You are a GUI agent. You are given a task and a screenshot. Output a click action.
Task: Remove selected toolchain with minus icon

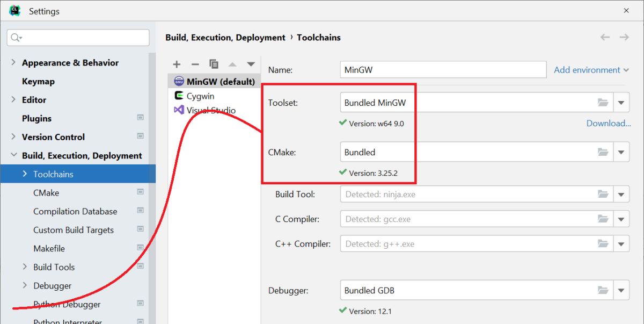(195, 64)
